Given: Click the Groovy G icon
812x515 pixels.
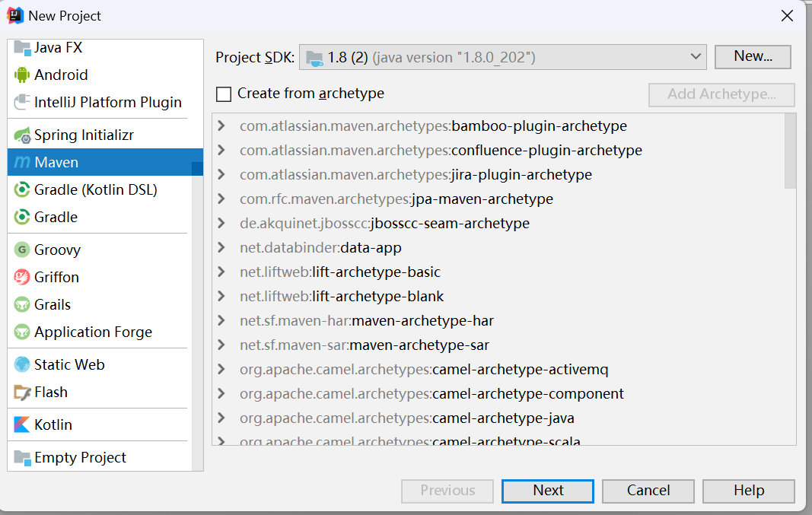Looking at the screenshot, I should (22, 250).
